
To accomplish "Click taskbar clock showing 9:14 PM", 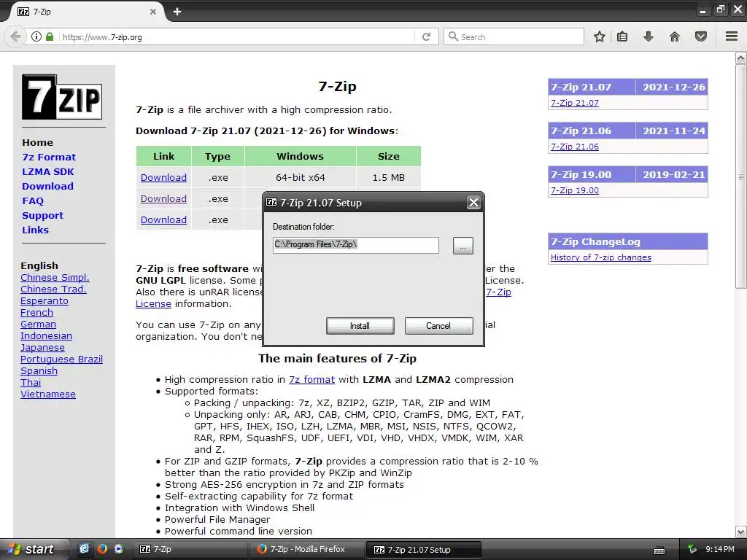I will click(x=720, y=550).
